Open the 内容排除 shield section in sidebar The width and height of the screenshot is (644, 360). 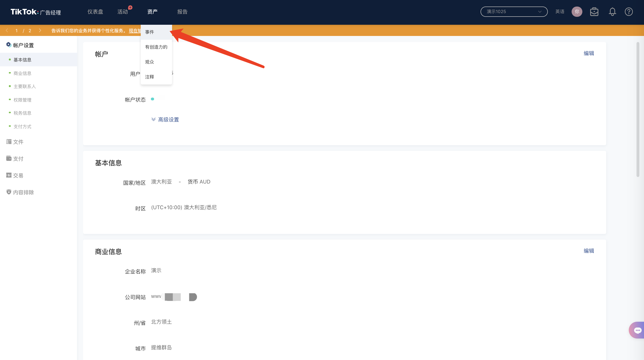point(9,192)
